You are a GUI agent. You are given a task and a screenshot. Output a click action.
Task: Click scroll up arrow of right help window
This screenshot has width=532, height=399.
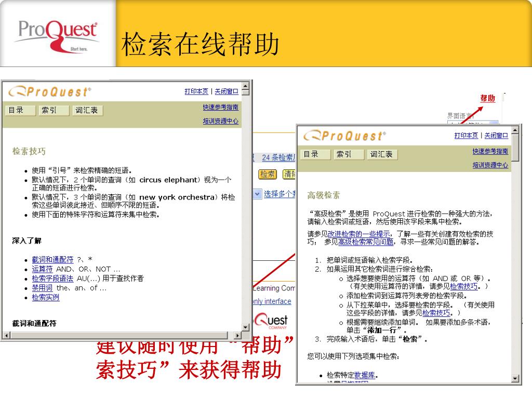(515, 129)
